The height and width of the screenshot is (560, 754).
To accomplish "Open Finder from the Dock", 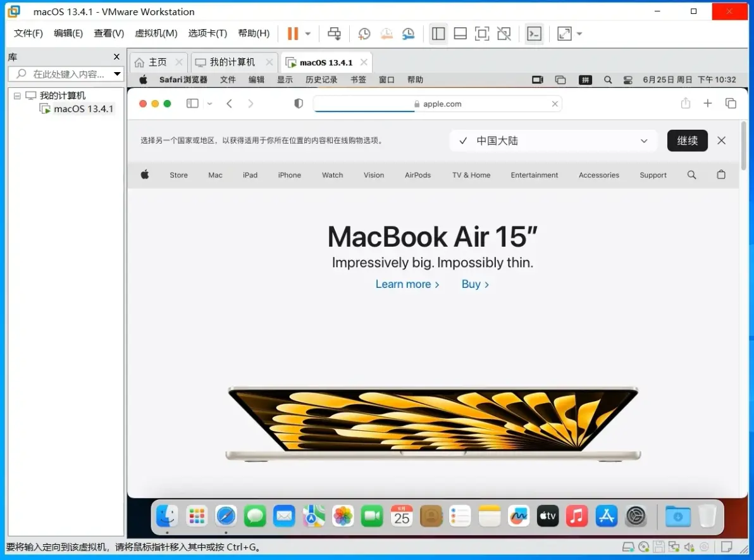I will [x=167, y=517].
